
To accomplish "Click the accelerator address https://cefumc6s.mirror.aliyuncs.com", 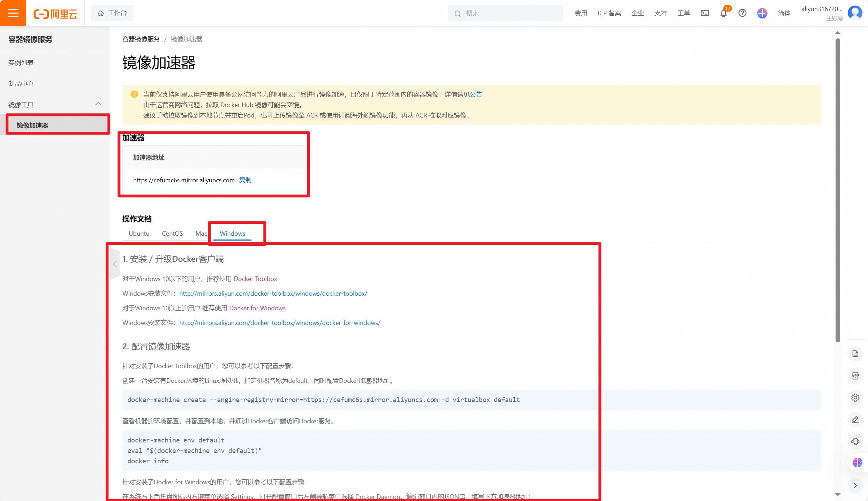I will point(184,180).
